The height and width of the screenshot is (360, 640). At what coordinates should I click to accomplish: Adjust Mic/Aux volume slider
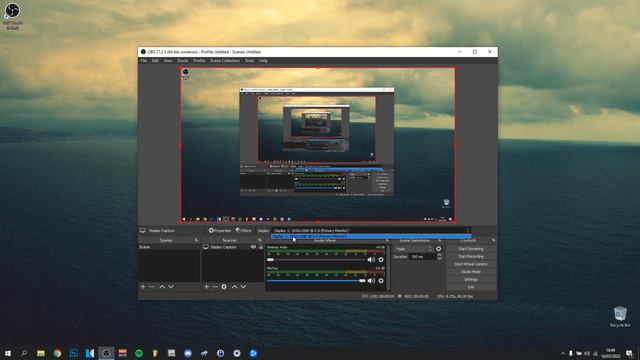(x=316, y=280)
